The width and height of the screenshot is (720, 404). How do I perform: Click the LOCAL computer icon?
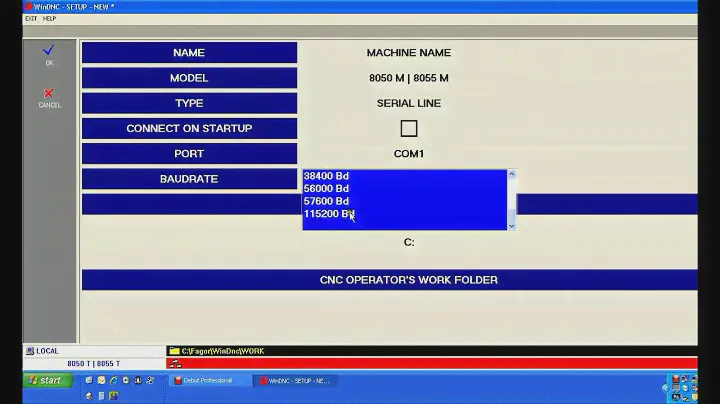pyautogui.click(x=29, y=351)
